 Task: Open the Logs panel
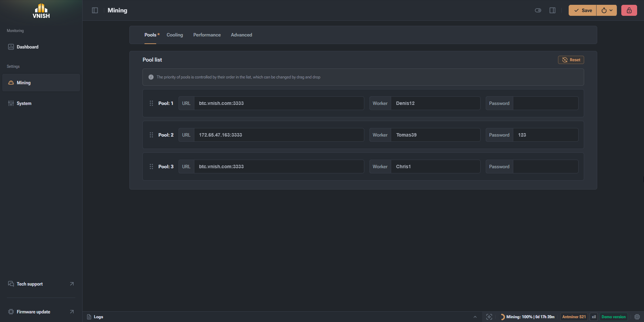(95, 317)
